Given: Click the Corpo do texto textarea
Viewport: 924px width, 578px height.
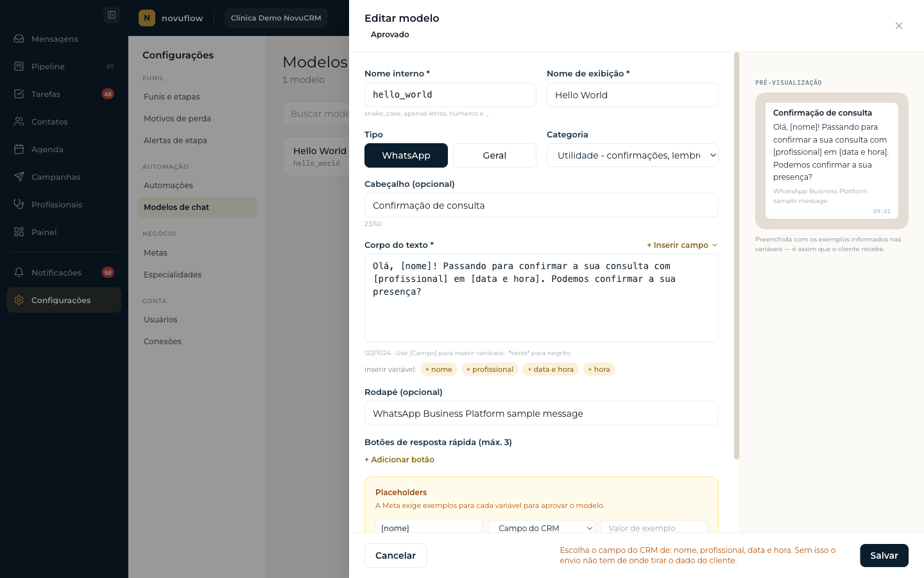Looking at the screenshot, I should [542, 298].
